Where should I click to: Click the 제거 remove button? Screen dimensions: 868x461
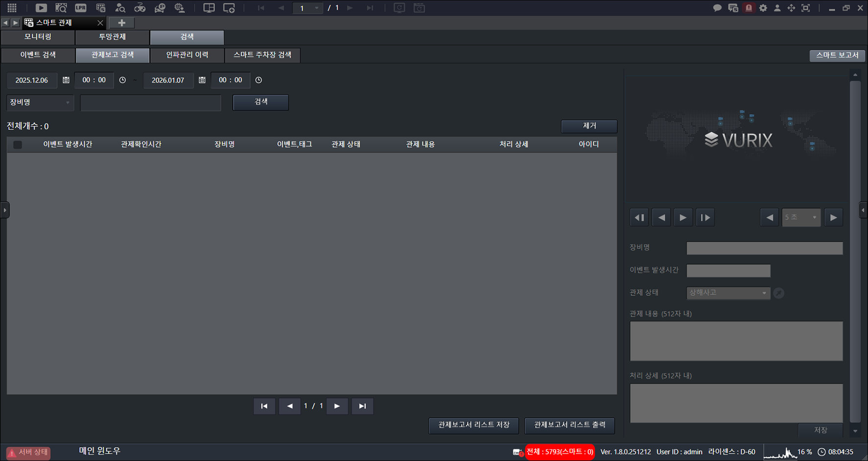589,126
